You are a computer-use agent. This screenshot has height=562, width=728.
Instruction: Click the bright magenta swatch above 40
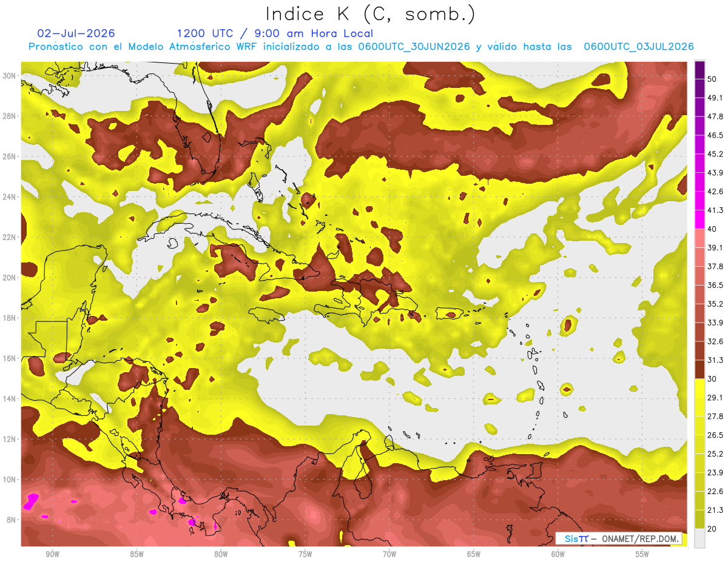[x=699, y=219]
